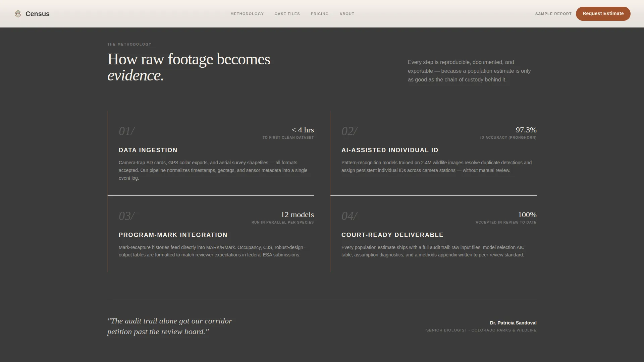
Task: Click 'Run in parallel per species' label
Action: tap(283, 222)
